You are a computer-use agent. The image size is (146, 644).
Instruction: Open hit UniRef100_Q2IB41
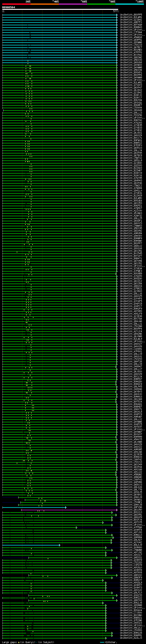click(131, 20)
